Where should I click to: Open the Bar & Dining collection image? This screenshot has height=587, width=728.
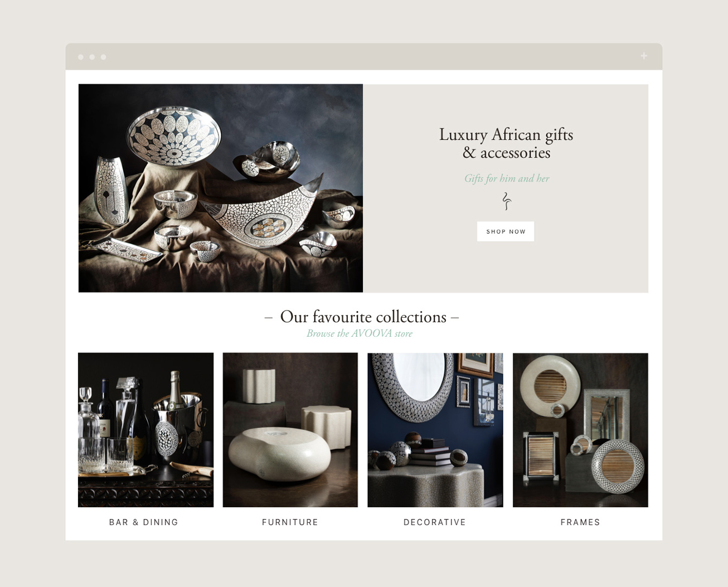[x=145, y=430]
